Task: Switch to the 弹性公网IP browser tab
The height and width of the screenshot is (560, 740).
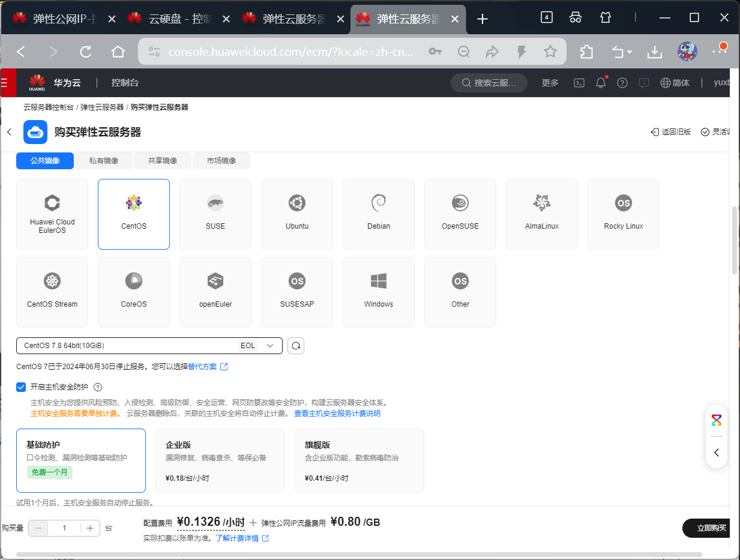Action: click(x=63, y=19)
